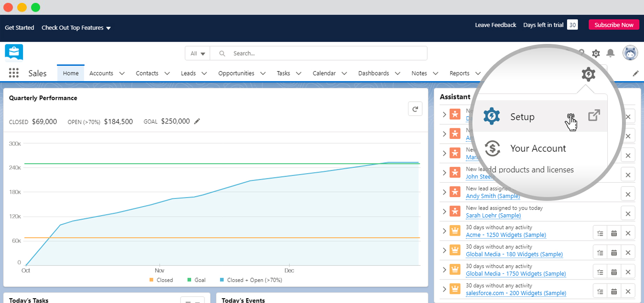Open the All search scope dropdown
The image size is (644, 303).
(x=197, y=53)
